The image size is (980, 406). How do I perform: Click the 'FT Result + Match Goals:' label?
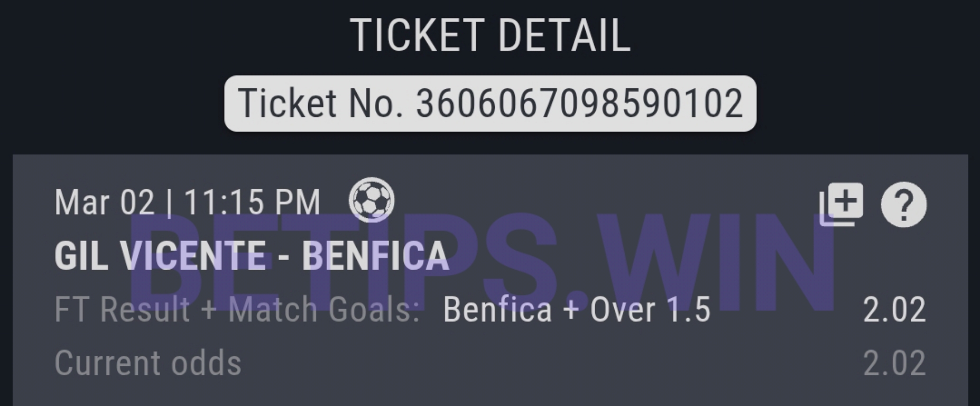tap(237, 309)
